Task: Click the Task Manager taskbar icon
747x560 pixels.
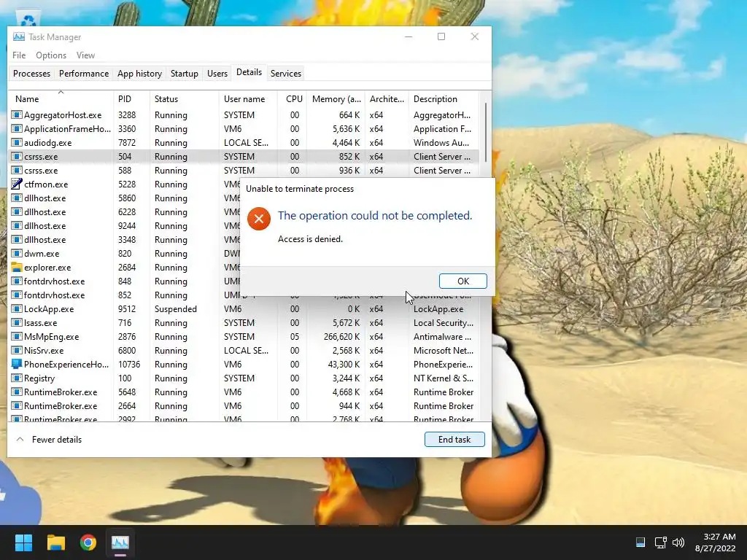Action: click(x=120, y=542)
